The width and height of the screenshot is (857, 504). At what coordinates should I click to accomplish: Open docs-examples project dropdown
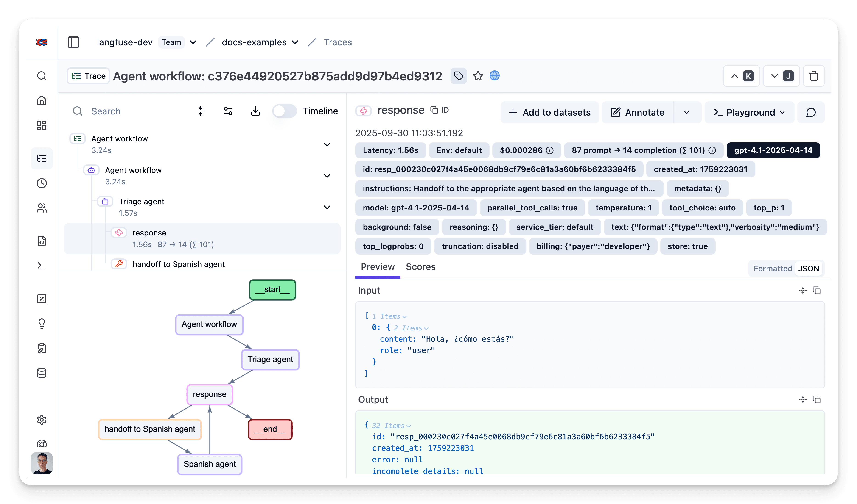295,42
